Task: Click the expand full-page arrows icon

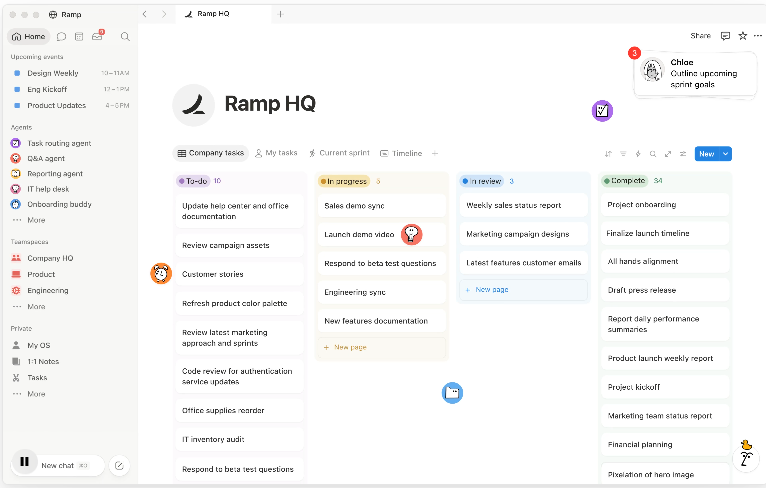Action: [x=668, y=154]
